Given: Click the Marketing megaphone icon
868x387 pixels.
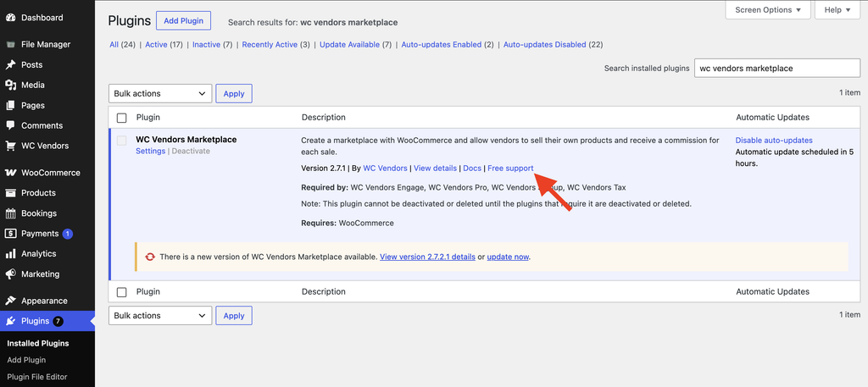Looking at the screenshot, I should [10, 274].
